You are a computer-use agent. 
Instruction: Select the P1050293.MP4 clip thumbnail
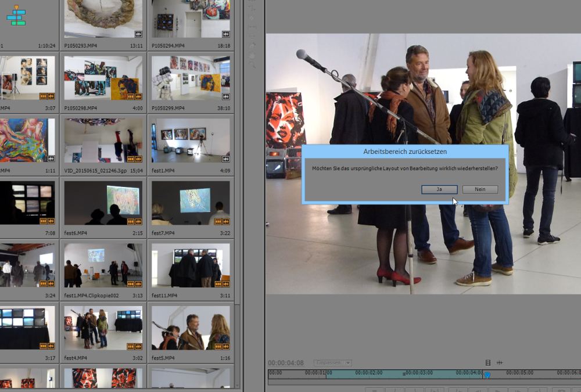click(103, 19)
